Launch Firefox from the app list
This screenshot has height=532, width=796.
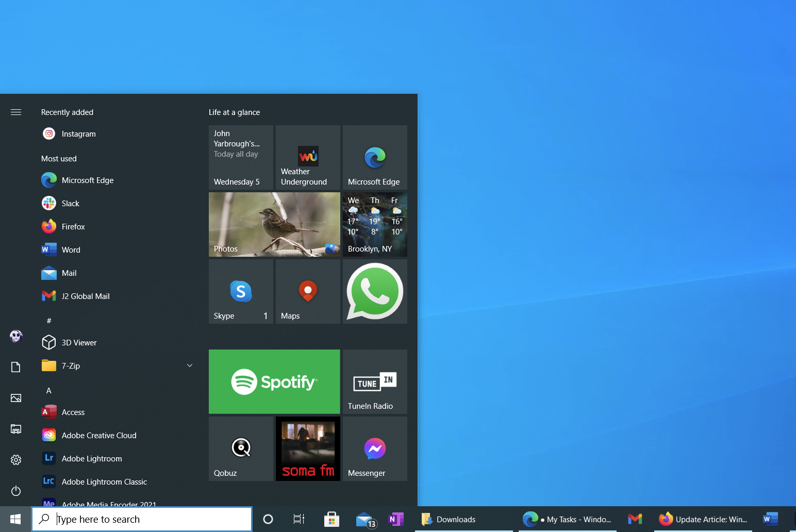pos(118,227)
